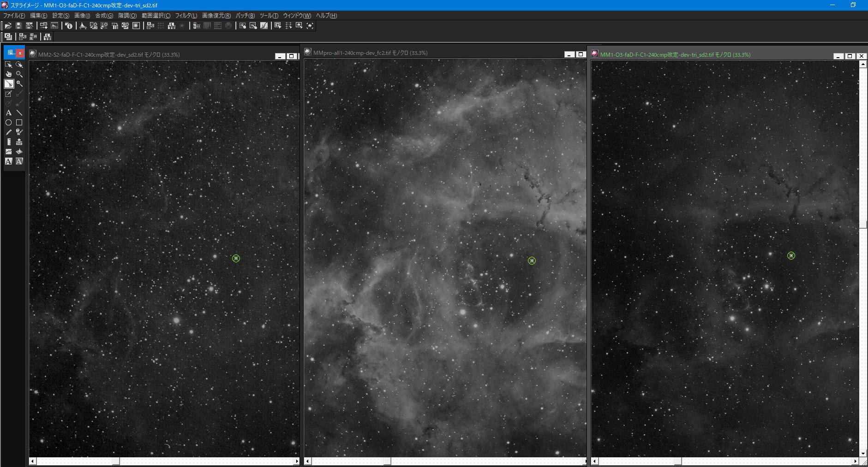Click scroll-right arrow in MM2-S2 window
Viewport: 868px width, 467px height.
[297, 461]
